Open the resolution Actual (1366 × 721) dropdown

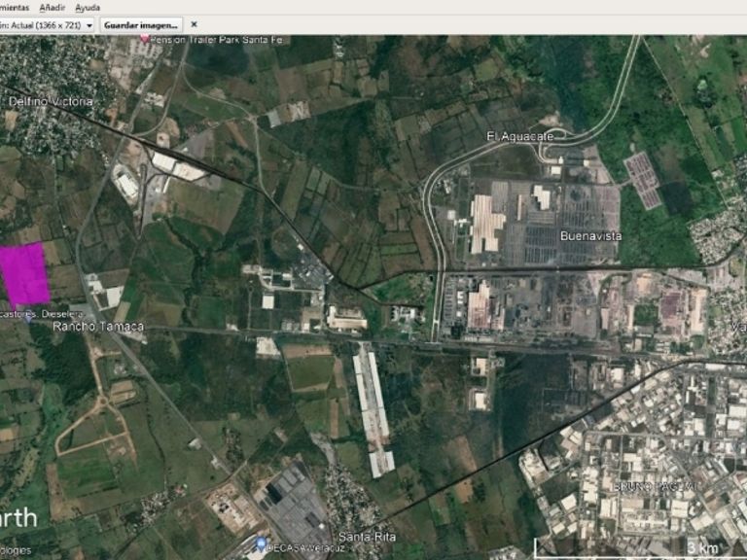point(47,24)
